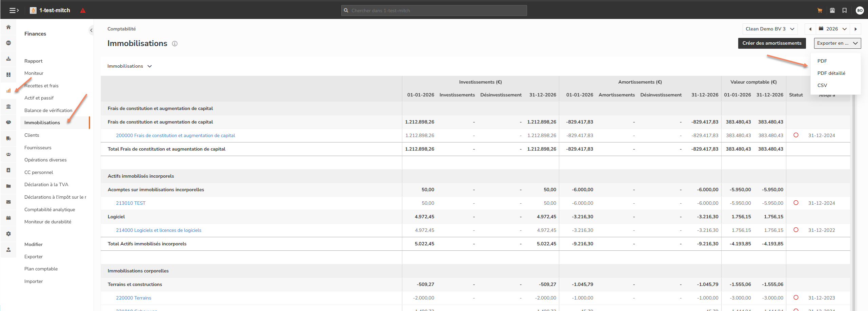Go to previous year arrow
This screenshot has width=868, height=311.
click(x=810, y=29)
